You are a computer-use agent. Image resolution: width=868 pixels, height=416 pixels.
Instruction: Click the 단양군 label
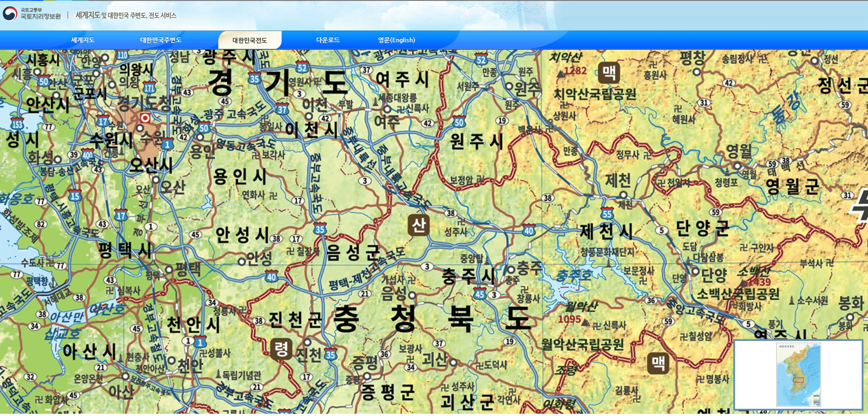[703, 228]
